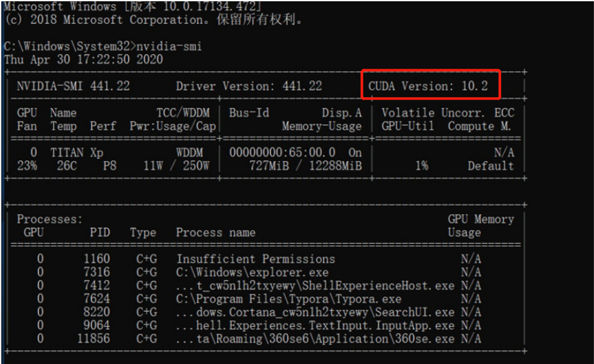Viewport: 594px width, 364px height.
Task: Select the TCC/WDDM column header
Action: (x=183, y=113)
